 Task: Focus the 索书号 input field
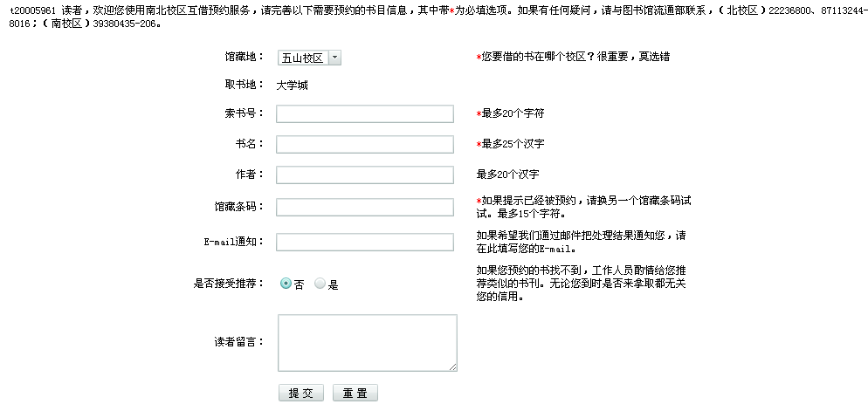pos(365,113)
